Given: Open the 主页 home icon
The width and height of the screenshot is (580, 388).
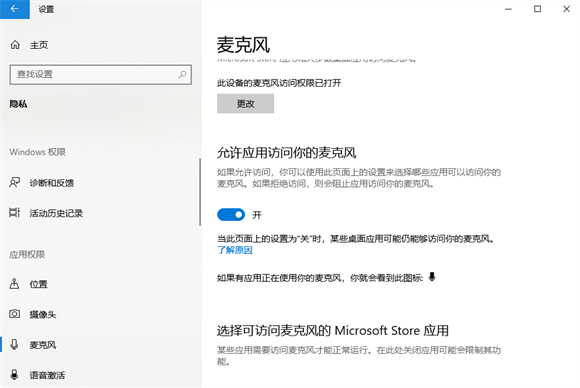Looking at the screenshot, I should (x=15, y=45).
